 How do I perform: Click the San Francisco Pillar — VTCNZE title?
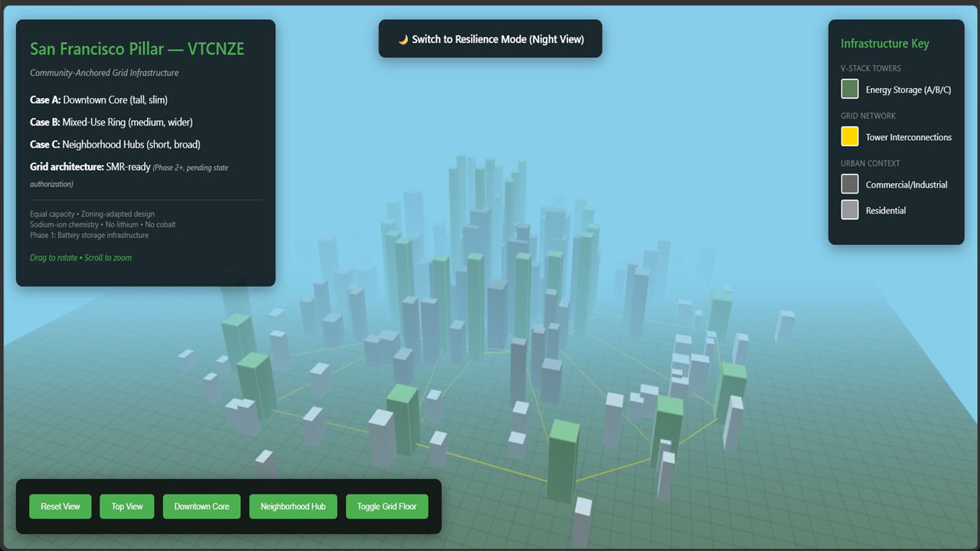coord(137,49)
